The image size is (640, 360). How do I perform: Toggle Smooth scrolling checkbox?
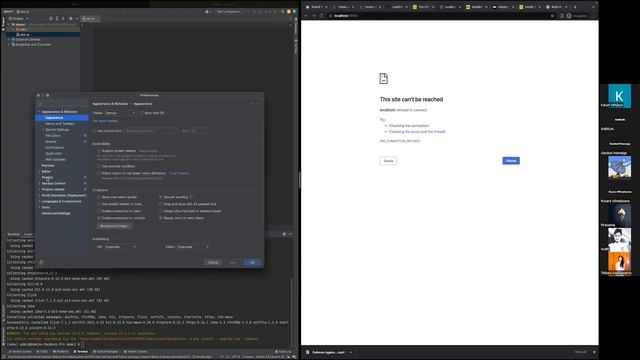pos(160,197)
